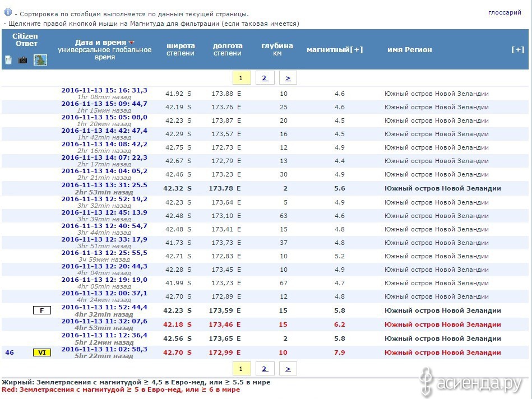Click the 46 citizen responses link
The height and width of the screenshot is (399, 532).
[9, 352]
